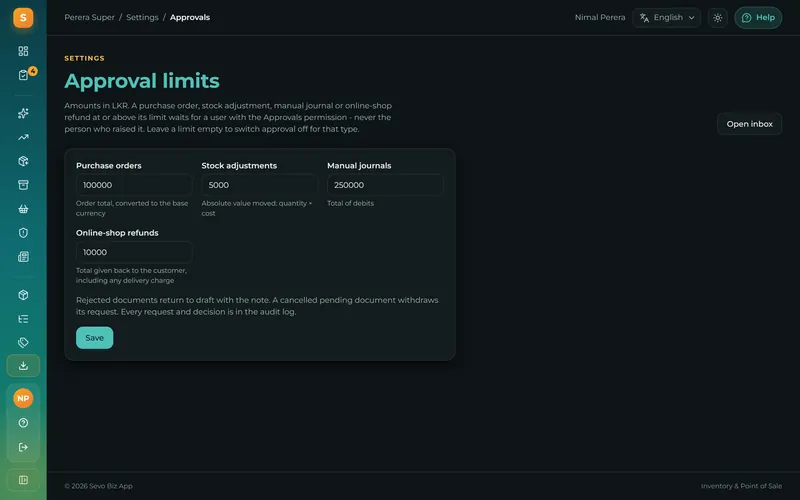
Task: Open the list tree categories icon
Action: coord(23,319)
